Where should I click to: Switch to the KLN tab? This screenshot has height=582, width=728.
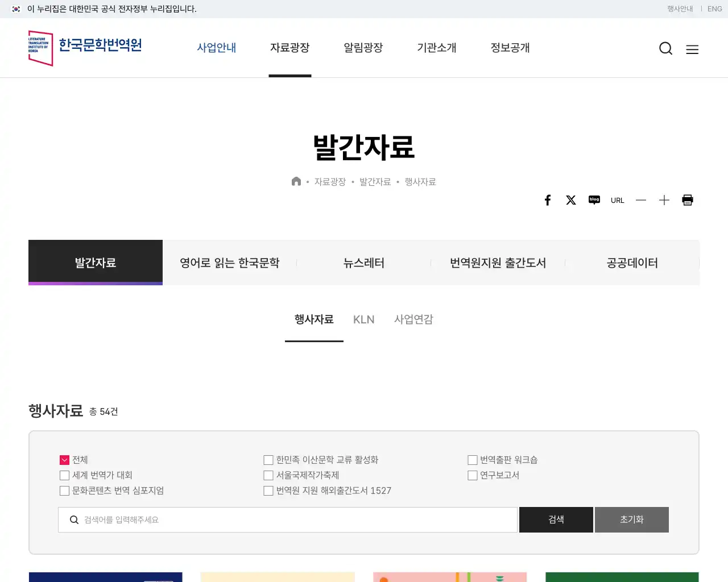[x=363, y=319]
